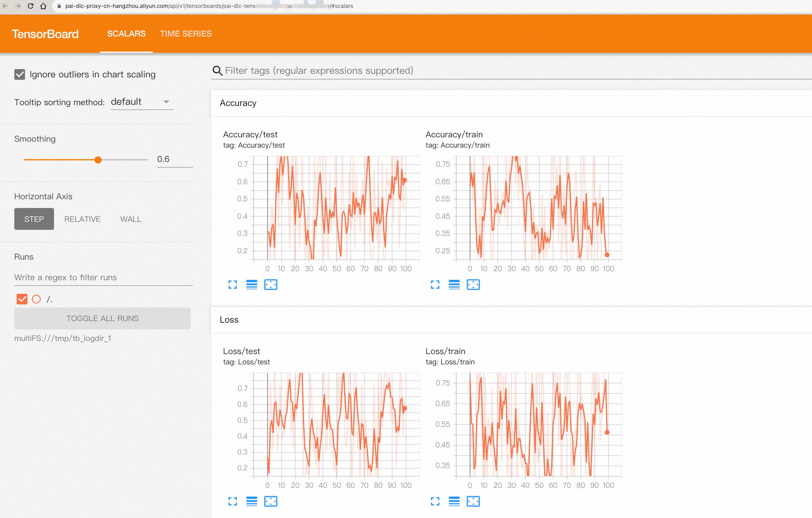Click inside the Loss/test chart plot
This screenshot has height=518, width=812.
coord(337,424)
